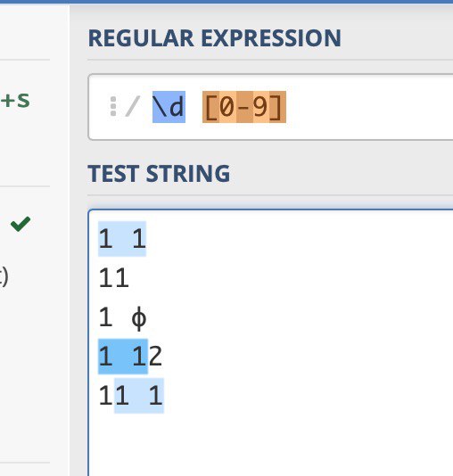Click the green +s shortcut label in sidebar
453x476 pixels.
point(15,101)
